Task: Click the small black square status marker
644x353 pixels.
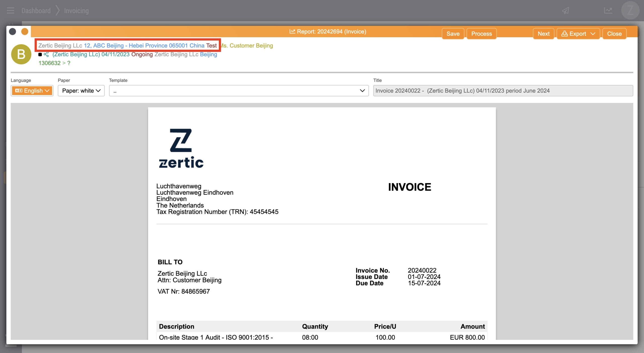Action: [40, 54]
